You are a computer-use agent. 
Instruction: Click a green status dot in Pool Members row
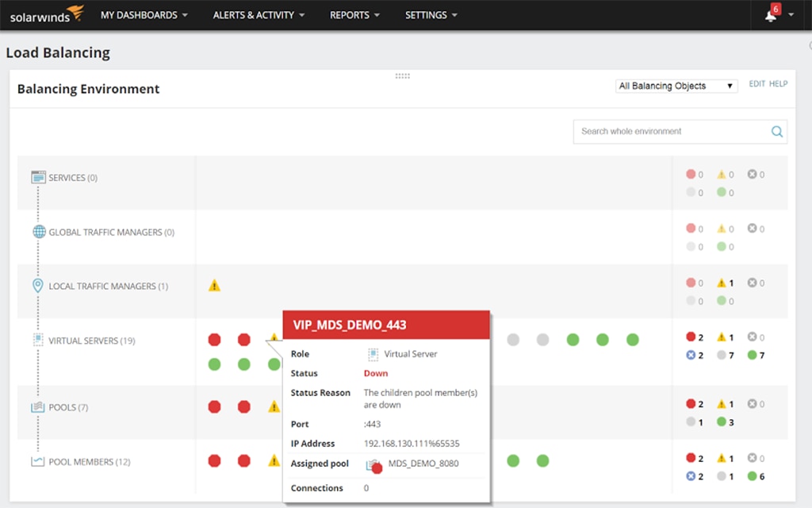[514, 460]
